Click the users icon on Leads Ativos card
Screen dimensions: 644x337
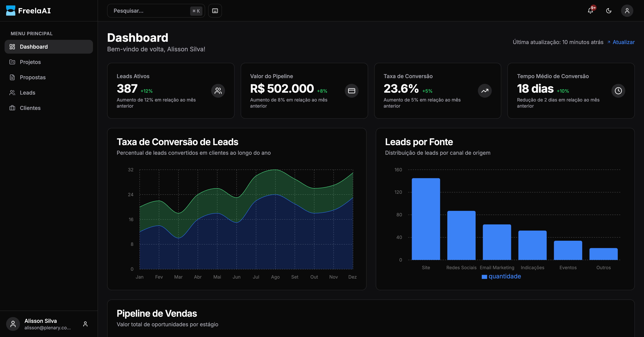tap(218, 91)
